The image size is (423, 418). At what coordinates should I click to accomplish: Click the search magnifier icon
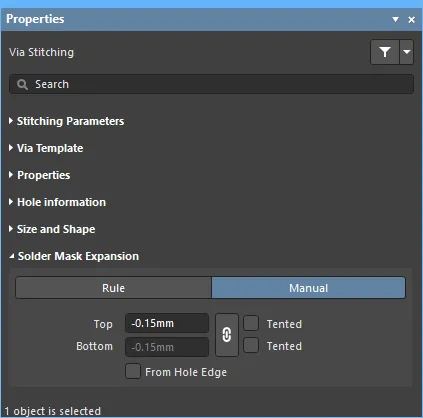[22, 85]
